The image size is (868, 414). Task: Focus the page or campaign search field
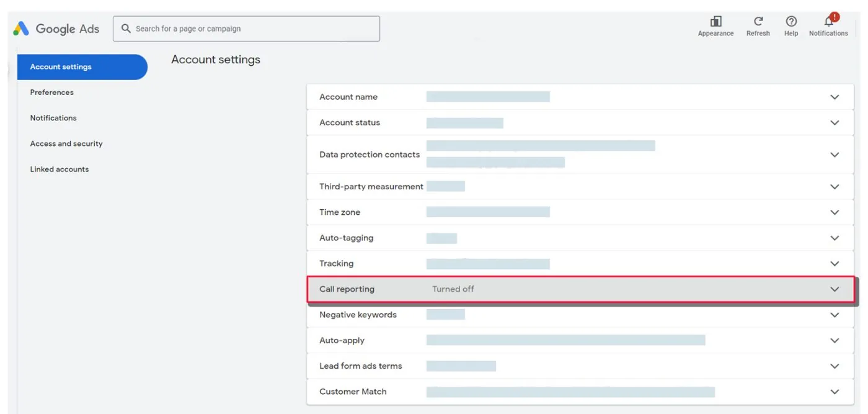pos(246,29)
